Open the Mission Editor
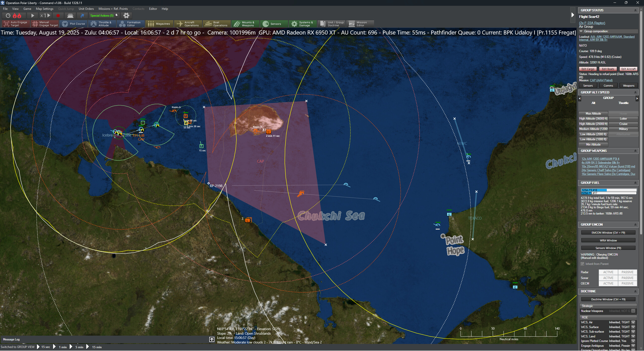Viewport: 644px width, 351px height. (360, 23)
